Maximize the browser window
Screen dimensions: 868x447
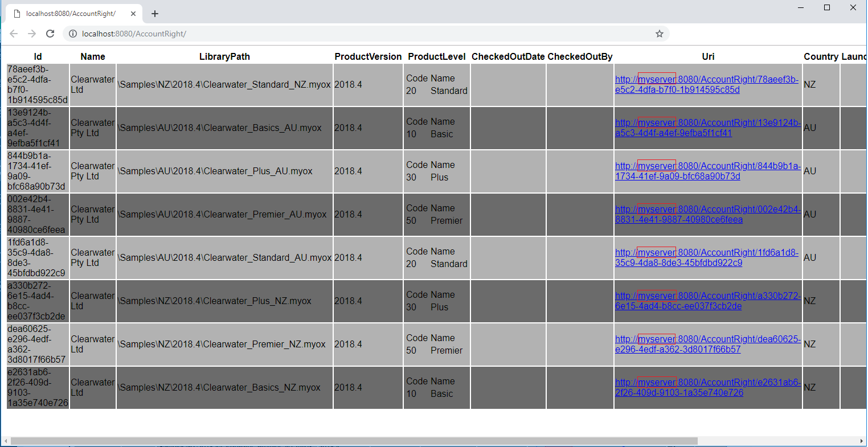(x=827, y=7)
